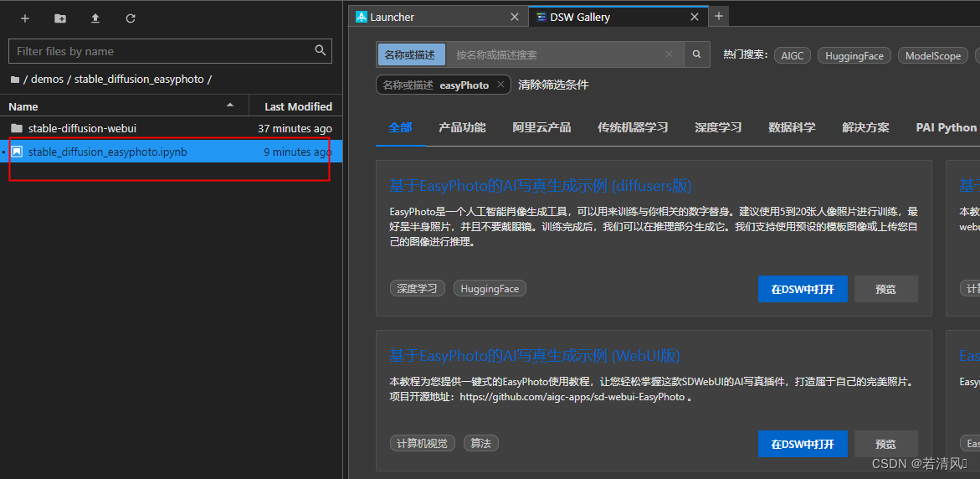Select the 深度学习 category tab
The width and height of the screenshot is (980, 479).
click(x=718, y=127)
